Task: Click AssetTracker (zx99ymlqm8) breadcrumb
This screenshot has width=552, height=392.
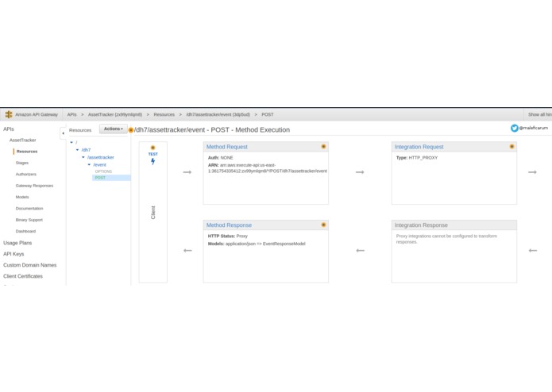Action: [x=115, y=114]
